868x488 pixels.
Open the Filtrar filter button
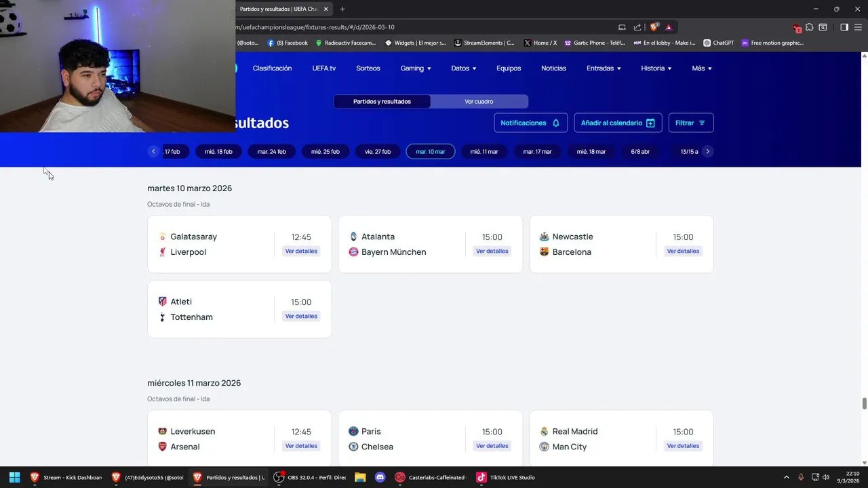[x=691, y=123]
